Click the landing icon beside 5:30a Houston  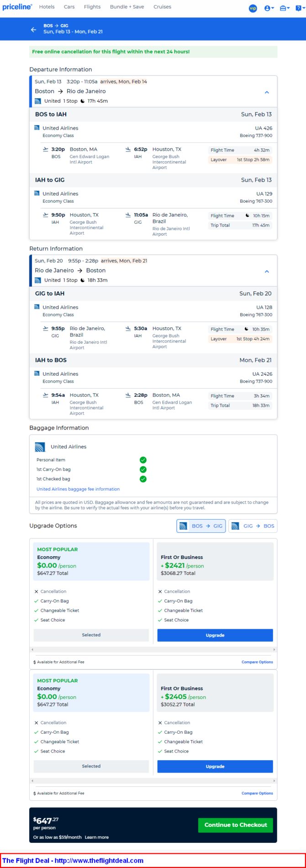coord(128,328)
